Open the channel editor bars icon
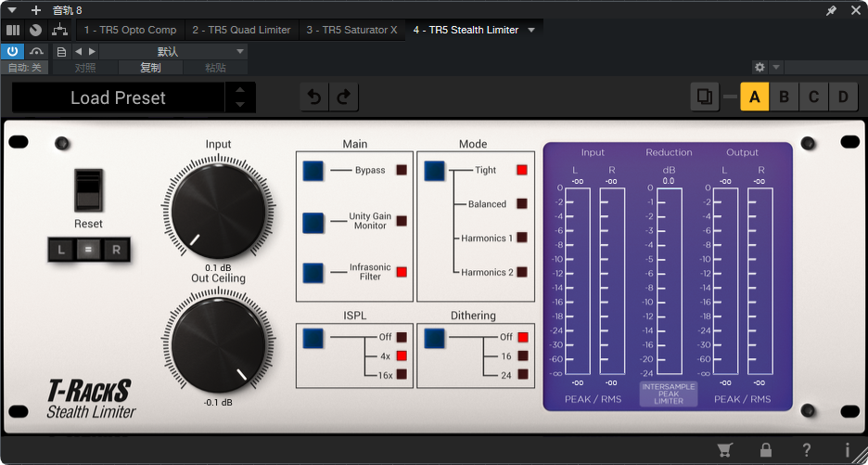This screenshot has height=465, width=868. pos(13,30)
